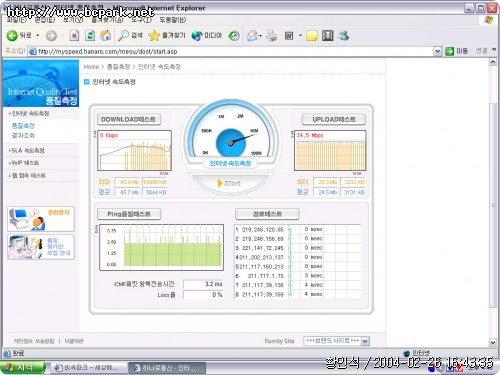500x375 pixels.
Task: Open Search with the magnifier icon
Action: coord(130,35)
